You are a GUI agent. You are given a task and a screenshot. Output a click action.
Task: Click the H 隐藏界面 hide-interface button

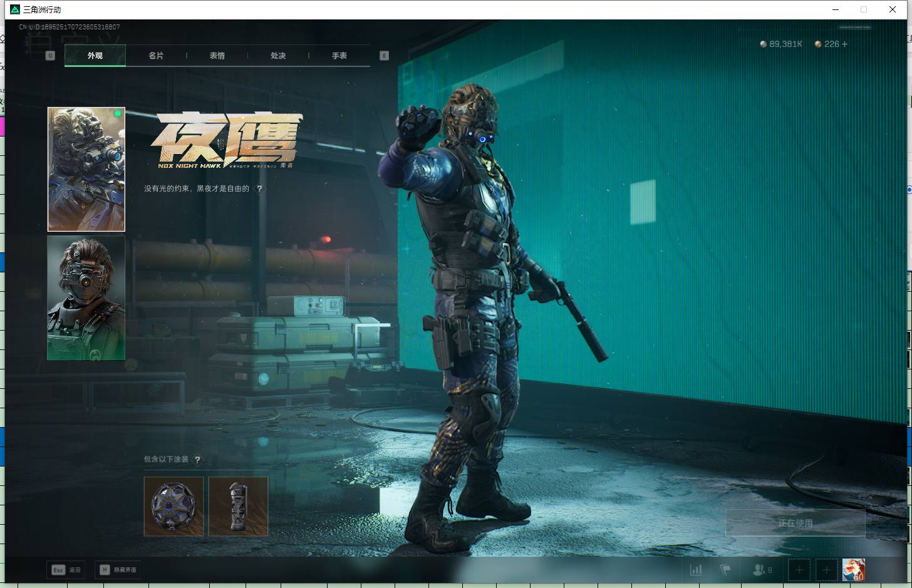[x=118, y=570]
